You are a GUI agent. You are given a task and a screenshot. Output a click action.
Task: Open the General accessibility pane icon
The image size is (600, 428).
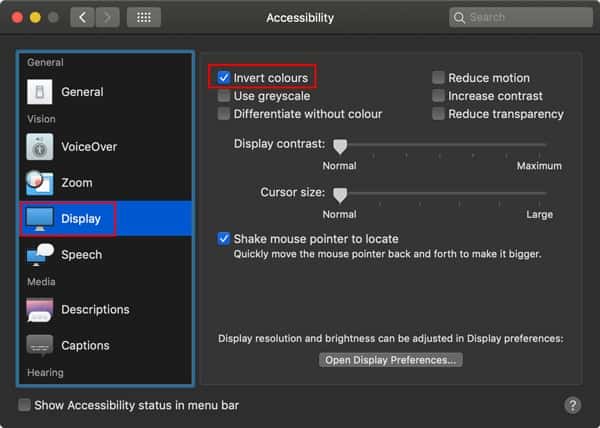[39, 92]
